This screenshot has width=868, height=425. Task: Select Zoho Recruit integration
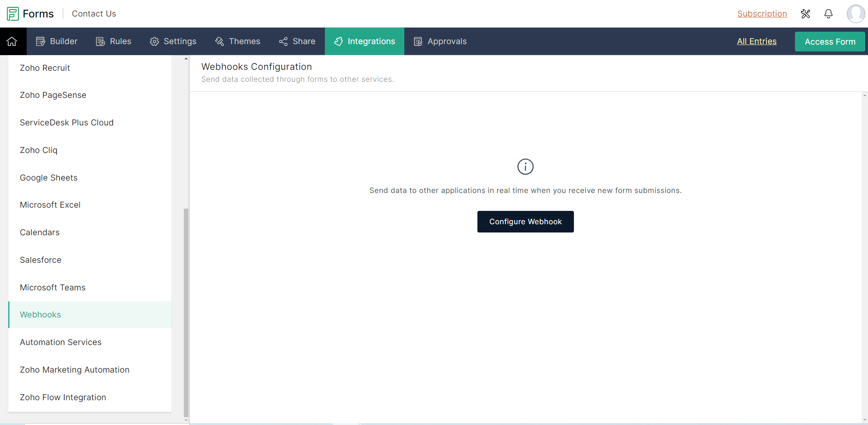click(90, 68)
